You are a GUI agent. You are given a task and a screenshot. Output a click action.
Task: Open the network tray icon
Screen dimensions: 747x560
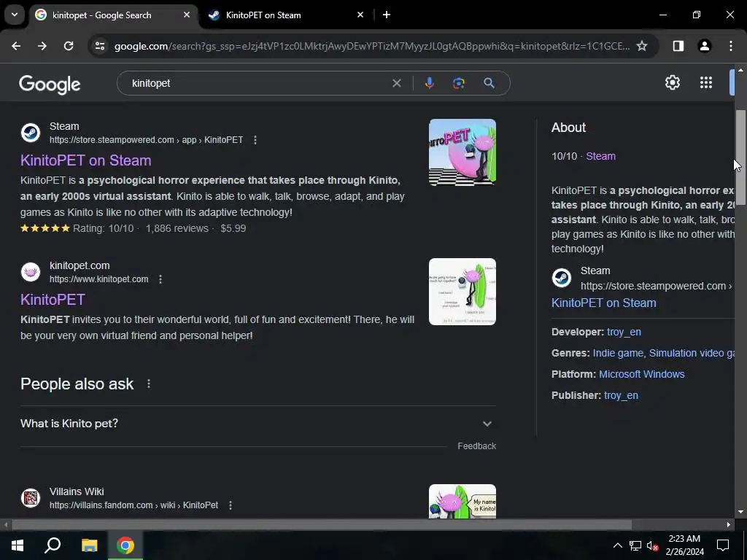point(635,545)
